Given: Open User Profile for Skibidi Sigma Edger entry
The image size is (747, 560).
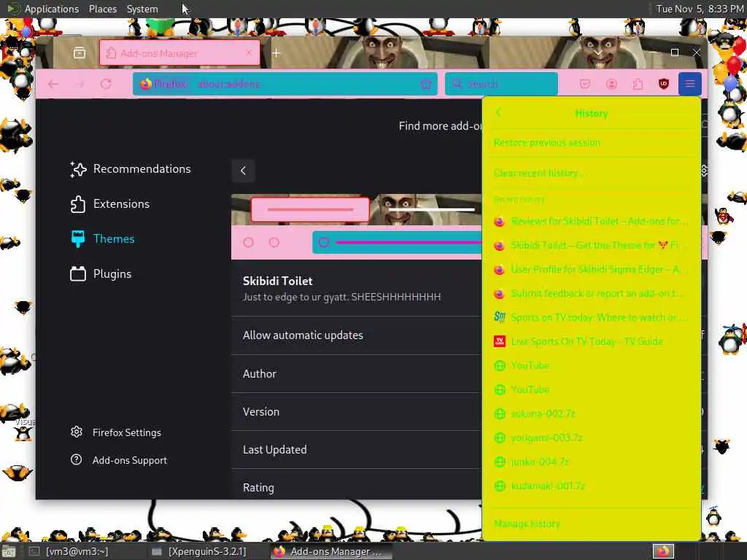Looking at the screenshot, I should [591, 270].
